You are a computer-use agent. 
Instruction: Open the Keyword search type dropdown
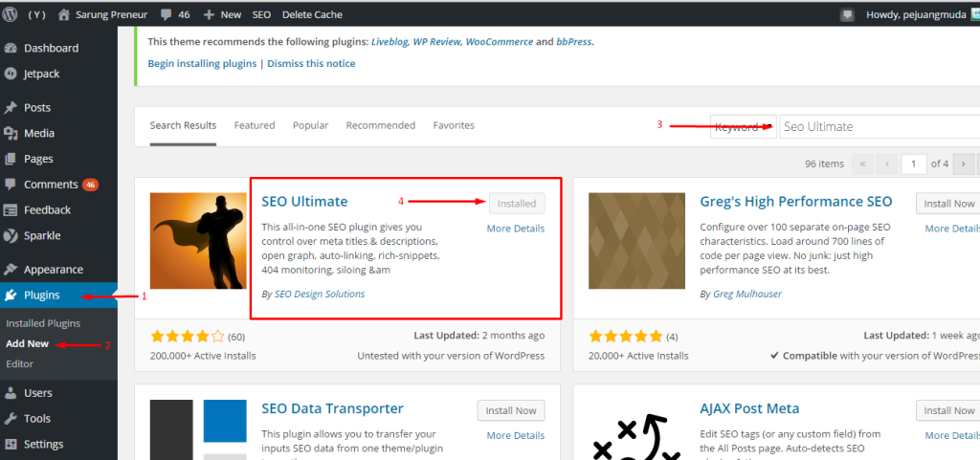pyautogui.click(x=744, y=126)
